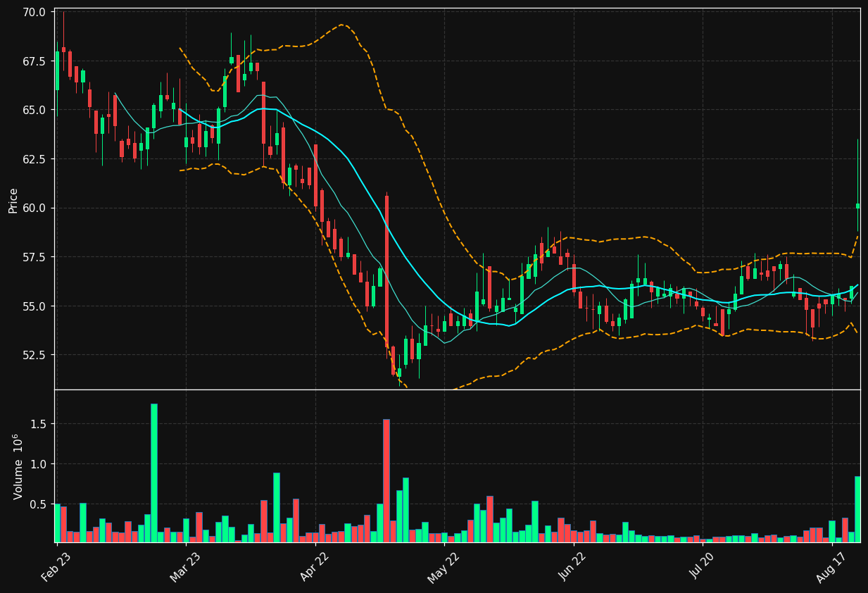Click the 57.5 price tick label
This screenshot has width=868, height=593.
(x=34, y=257)
